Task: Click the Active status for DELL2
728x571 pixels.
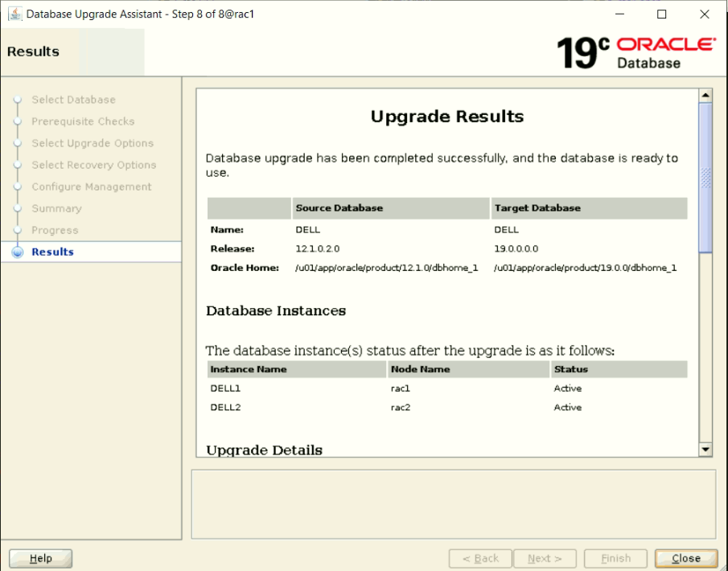Action: point(567,407)
